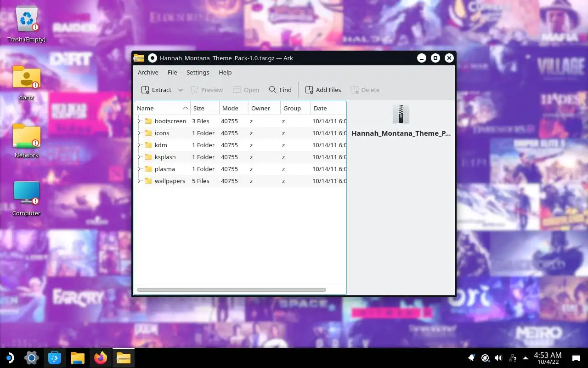This screenshot has width=588, height=368.
Task: Select the plasma folder icon
Action: coord(148,169)
